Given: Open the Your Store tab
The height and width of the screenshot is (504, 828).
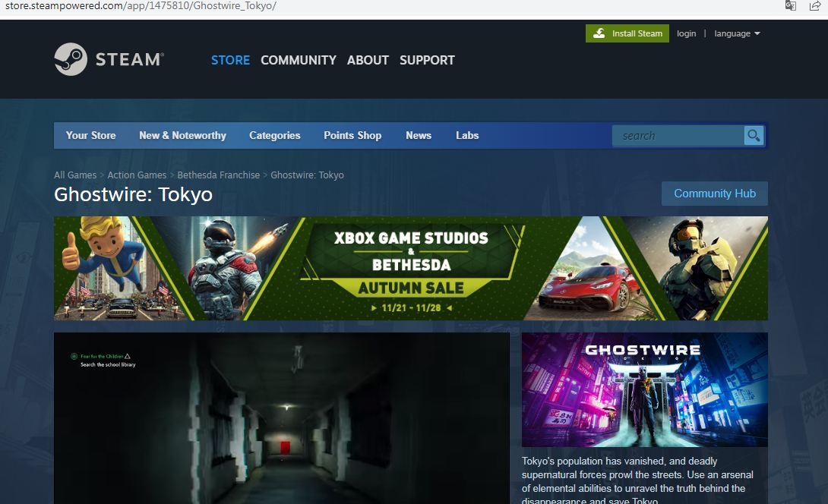Looking at the screenshot, I should 91,136.
